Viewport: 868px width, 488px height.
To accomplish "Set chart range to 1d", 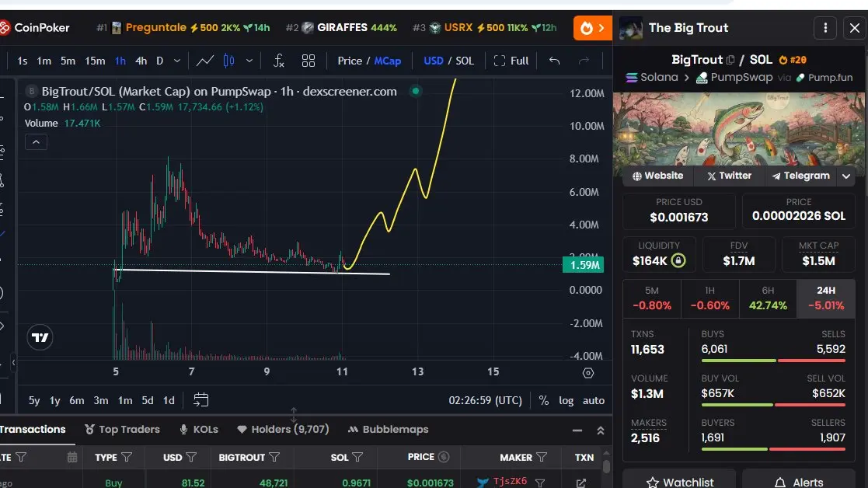I will click(x=169, y=400).
